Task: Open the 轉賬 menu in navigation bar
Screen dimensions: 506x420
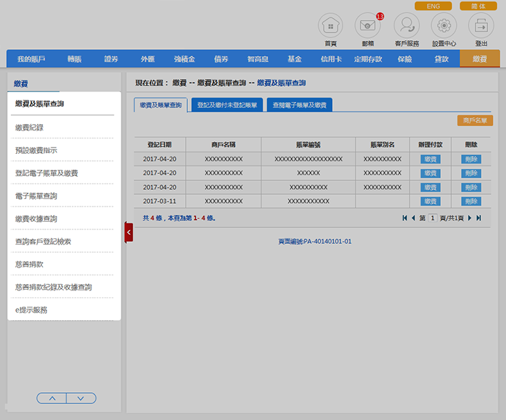Action: point(74,59)
